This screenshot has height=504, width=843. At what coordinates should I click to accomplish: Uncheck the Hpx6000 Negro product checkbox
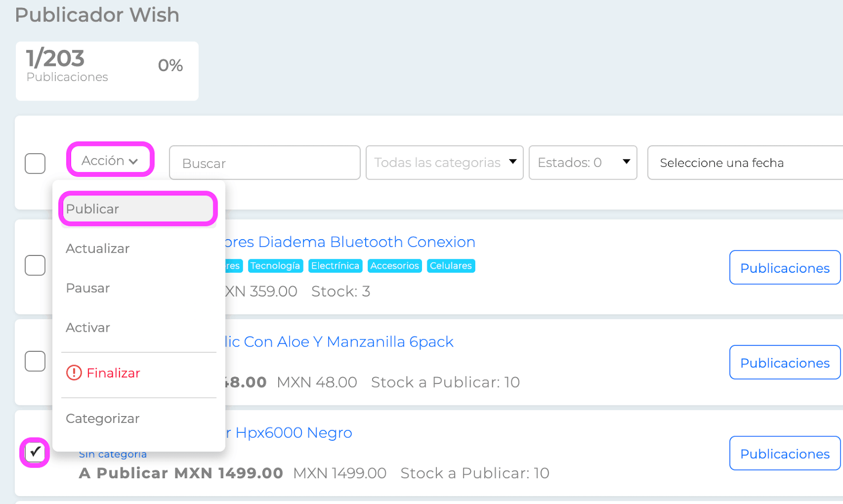35,452
